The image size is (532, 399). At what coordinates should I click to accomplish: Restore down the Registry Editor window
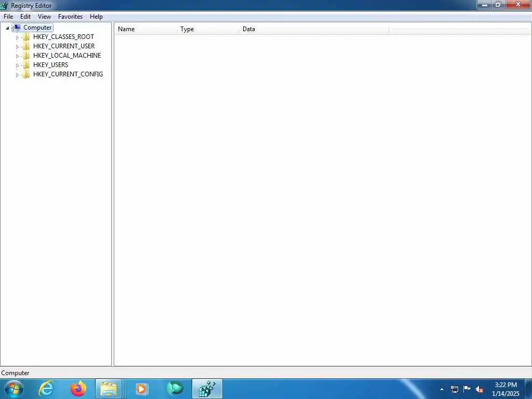click(x=498, y=5)
